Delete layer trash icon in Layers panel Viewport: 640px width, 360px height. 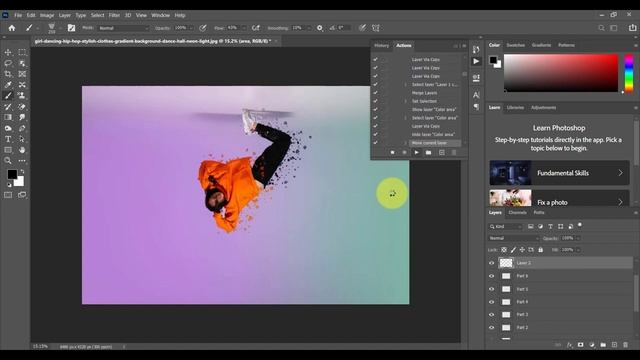[625, 345]
